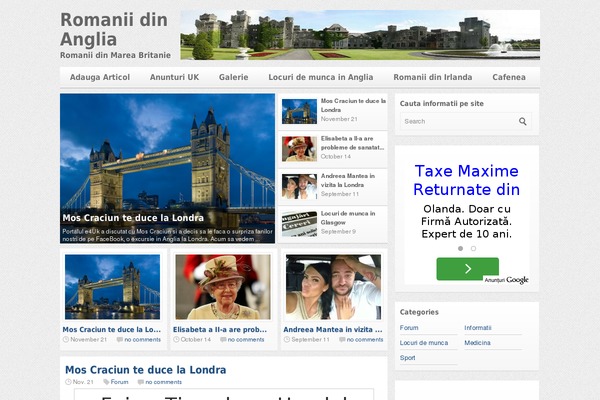Open the Romanii din Irlanda menu item
The height and width of the screenshot is (400, 600).
pos(433,77)
